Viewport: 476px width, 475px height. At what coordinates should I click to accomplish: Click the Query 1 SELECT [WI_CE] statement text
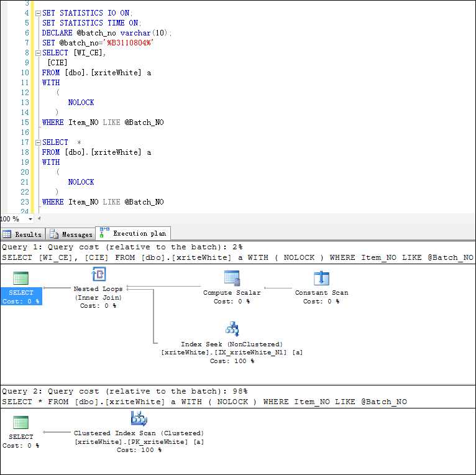237,257
